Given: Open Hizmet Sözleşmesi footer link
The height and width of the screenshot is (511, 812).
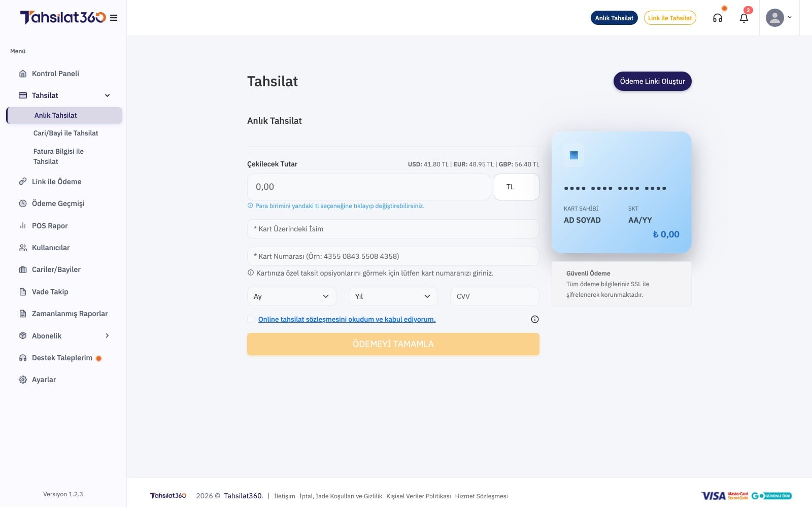Looking at the screenshot, I should [481, 496].
